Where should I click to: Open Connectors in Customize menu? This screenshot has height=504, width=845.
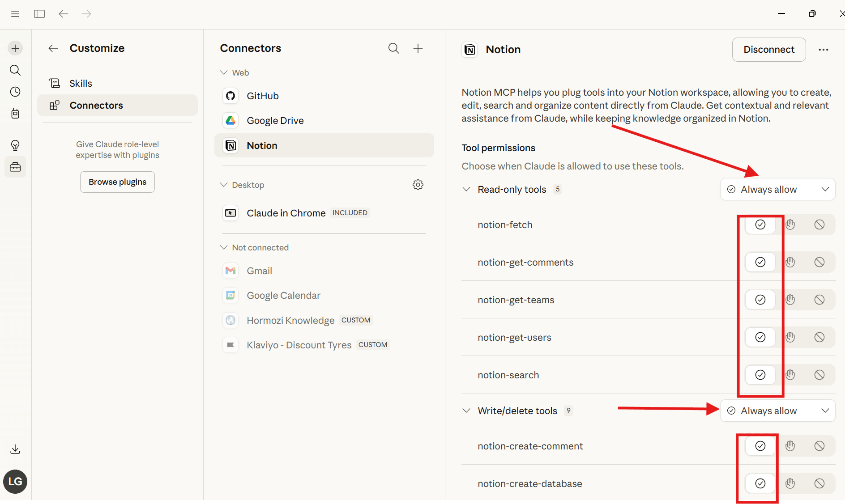click(x=117, y=106)
